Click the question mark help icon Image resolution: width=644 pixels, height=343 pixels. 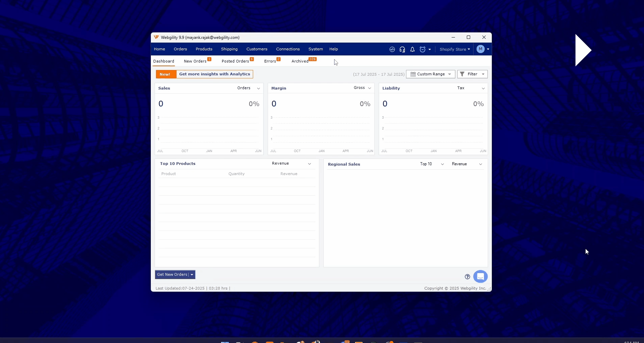(x=467, y=277)
